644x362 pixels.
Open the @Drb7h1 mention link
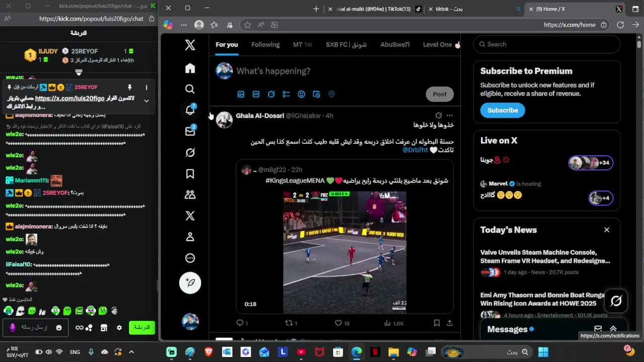click(415, 150)
